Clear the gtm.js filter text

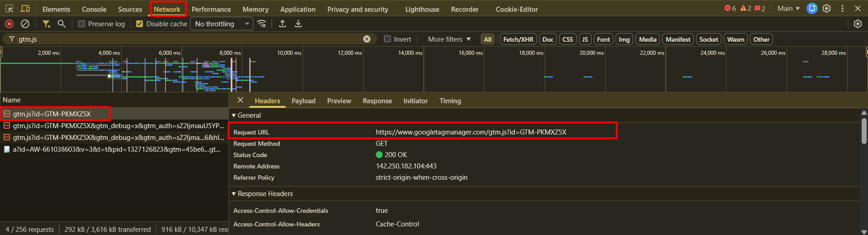pyautogui.click(x=367, y=39)
